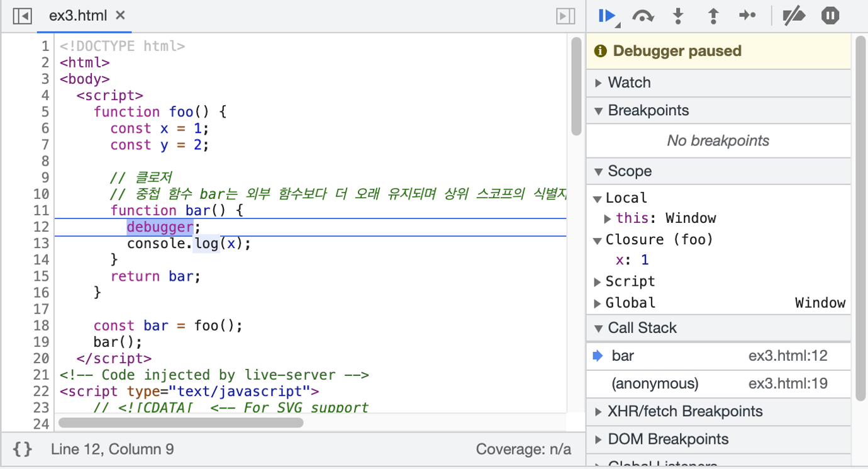The height and width of the screenshot is (469, 868).
Task: Show the file navigator sidebar
Action: click(22, 16)
